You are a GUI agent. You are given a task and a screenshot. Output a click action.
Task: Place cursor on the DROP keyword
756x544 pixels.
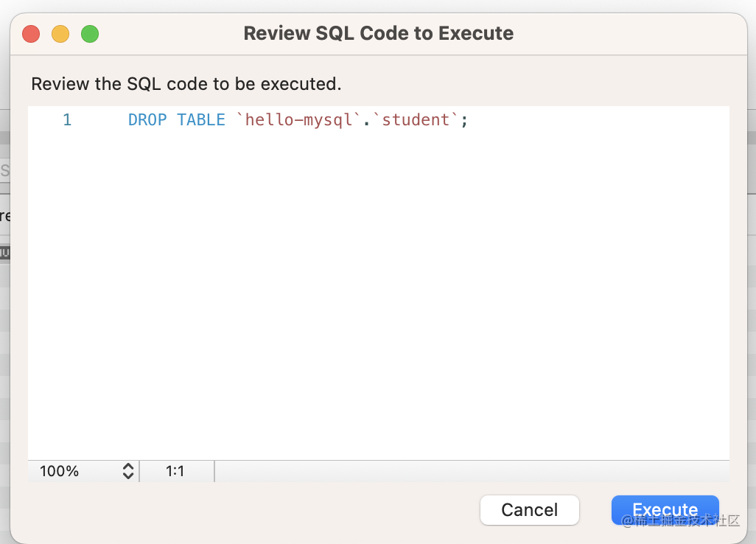147,120
